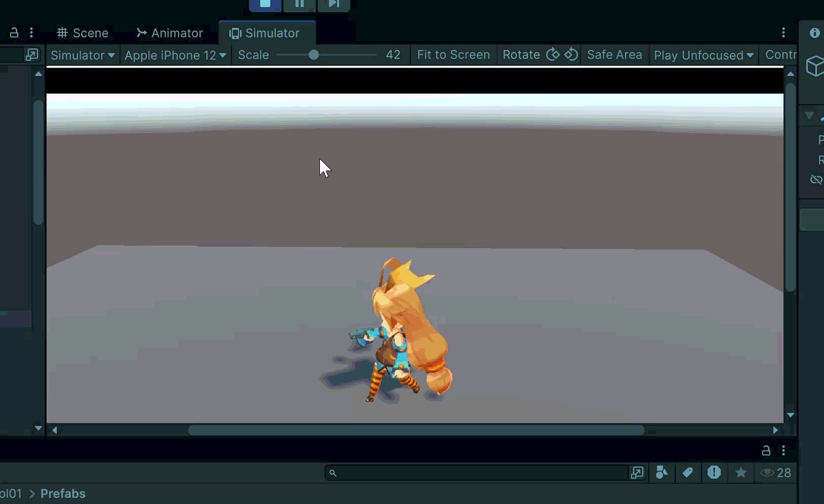The height and width of the screenshot is (504, 824).
Task: Toggle the Safe Area overlay
Action: click(x=614, y=55)
